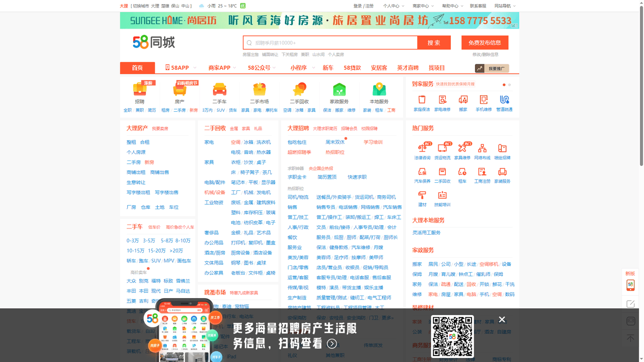Open the 汽车保养 icon
The image size is (644, 362).
(422, 172)
